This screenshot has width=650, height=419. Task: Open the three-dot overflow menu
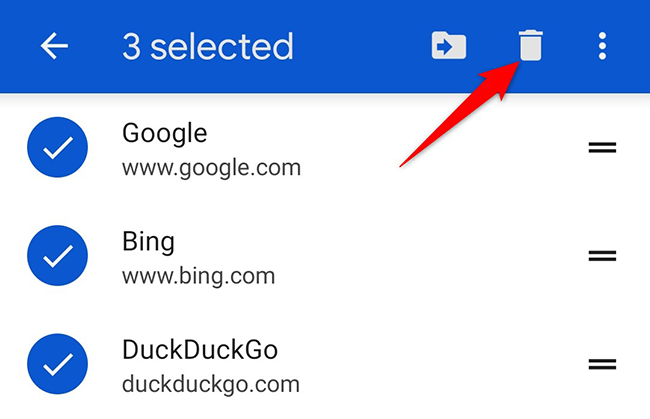[x=602, y=46]
